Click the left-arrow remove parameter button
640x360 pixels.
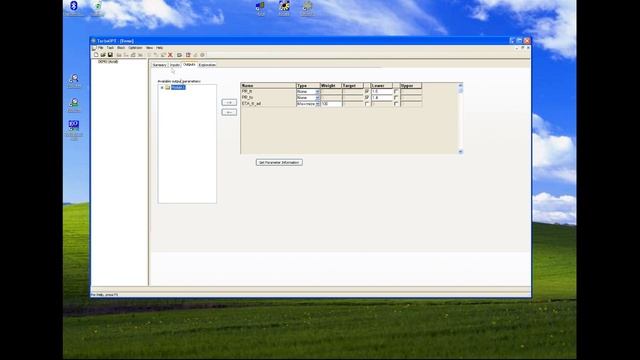[229, 112]
